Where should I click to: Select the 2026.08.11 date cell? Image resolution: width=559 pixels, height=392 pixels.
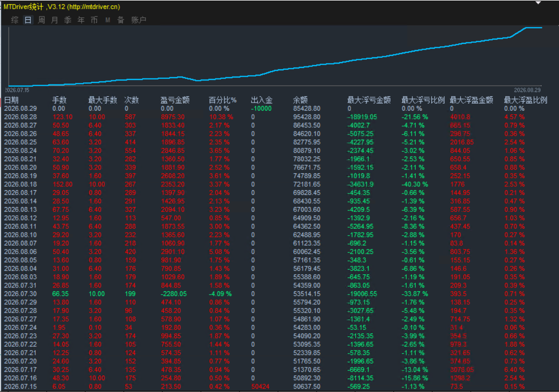pos(21,227)
